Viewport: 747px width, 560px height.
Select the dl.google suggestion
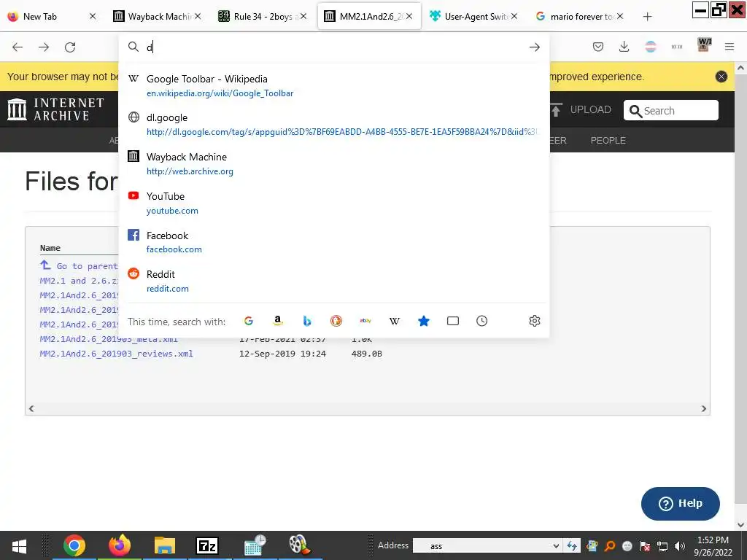(x=333, y=124)
